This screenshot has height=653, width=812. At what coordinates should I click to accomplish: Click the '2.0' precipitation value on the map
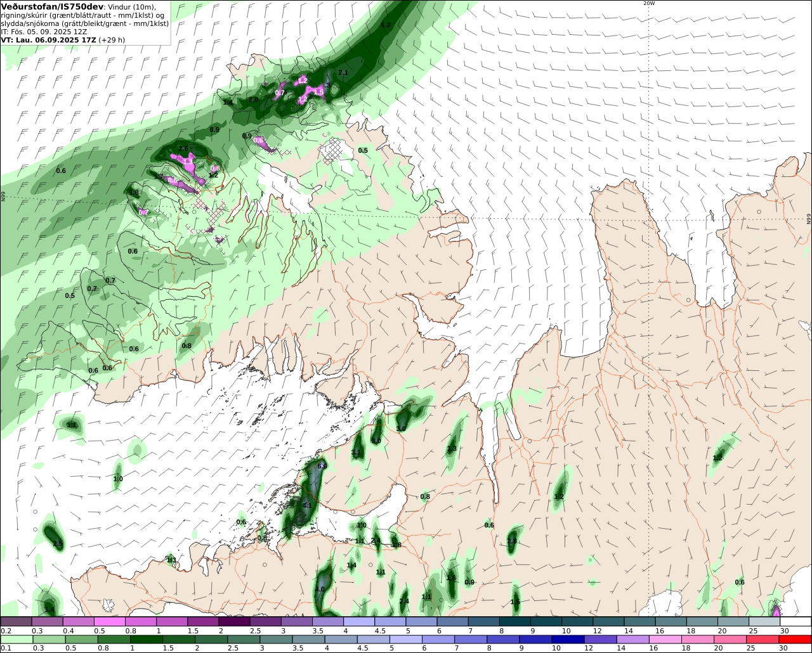pos(252,100)
